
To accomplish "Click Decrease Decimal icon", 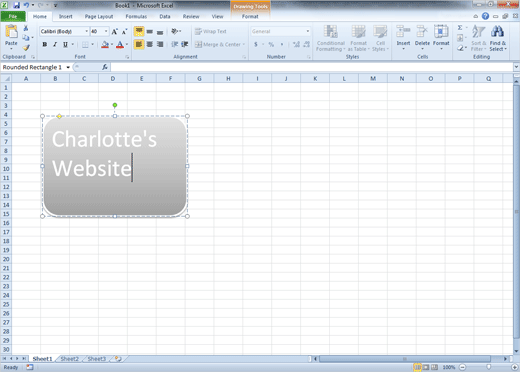I will tap(306, 44).
